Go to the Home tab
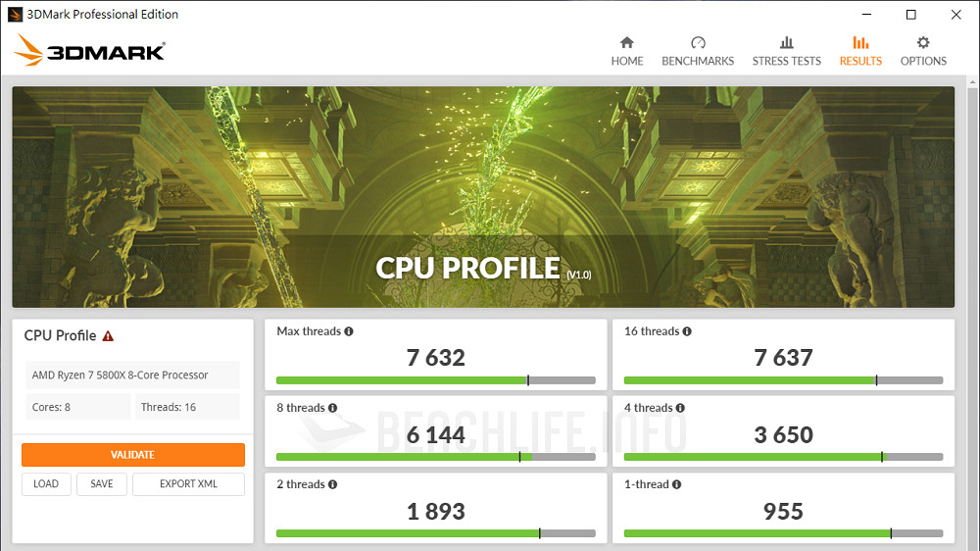Image resolution: width=980 pixels, height=551 pixels. click(627, 51)
